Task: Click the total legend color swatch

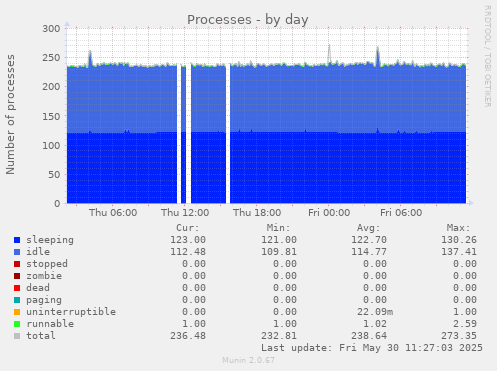Action: [17, 336]
